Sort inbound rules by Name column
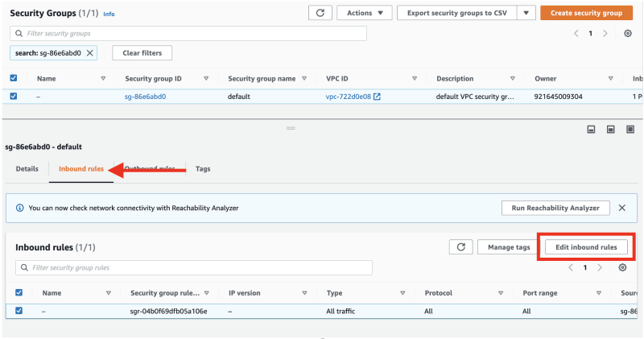Image resolution: width=644 pixels, height=339 pixels. point(109,293)
